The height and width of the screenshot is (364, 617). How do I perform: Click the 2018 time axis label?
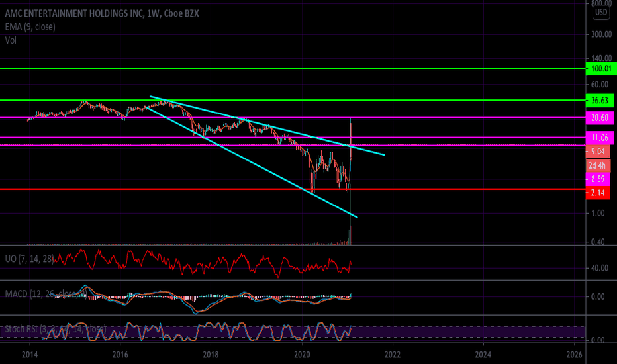point(211,355)
